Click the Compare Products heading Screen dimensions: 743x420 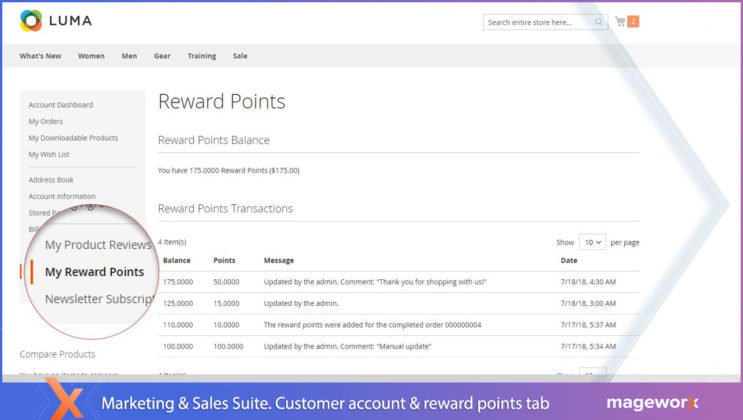tap(57, 354)
